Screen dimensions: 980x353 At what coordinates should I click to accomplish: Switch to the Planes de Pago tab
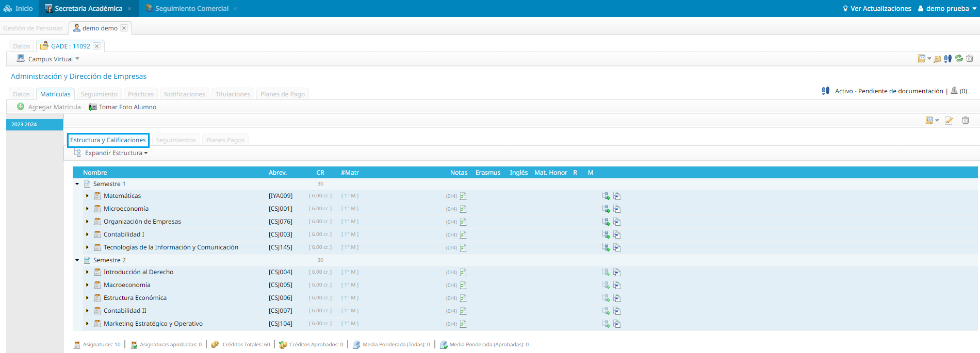point(282,94)
